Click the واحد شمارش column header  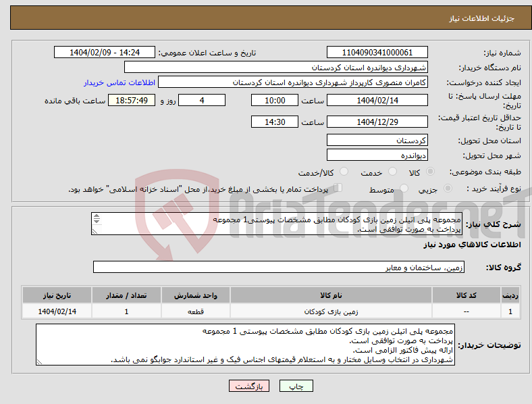click(196, 295)
